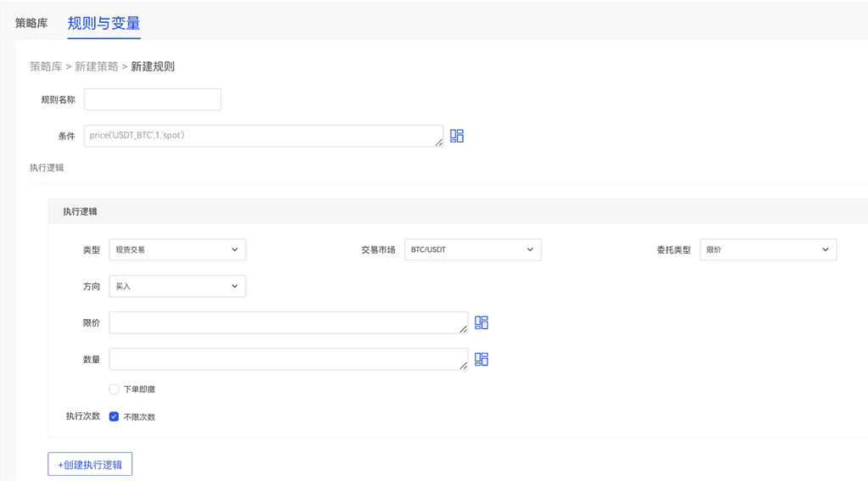Click the +创建执行逻辑 button
This screenshot has height=481, width=868.
click(90, 464)
